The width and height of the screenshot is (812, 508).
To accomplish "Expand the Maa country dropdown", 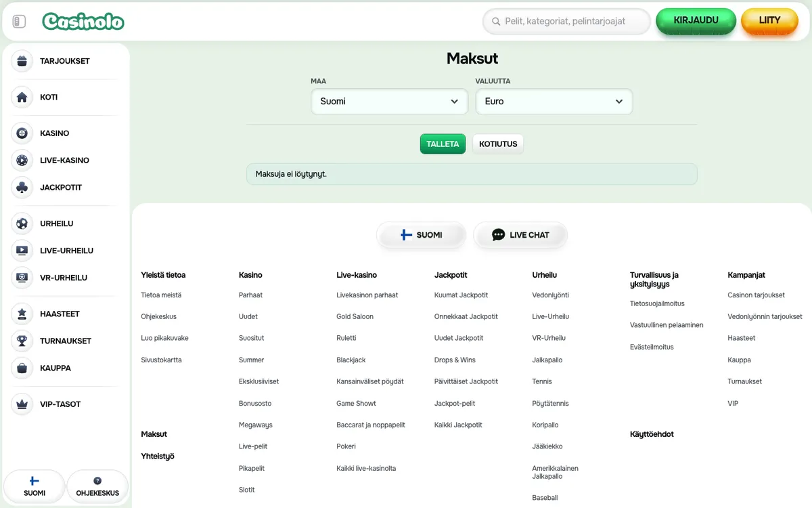I will (389, 102).
